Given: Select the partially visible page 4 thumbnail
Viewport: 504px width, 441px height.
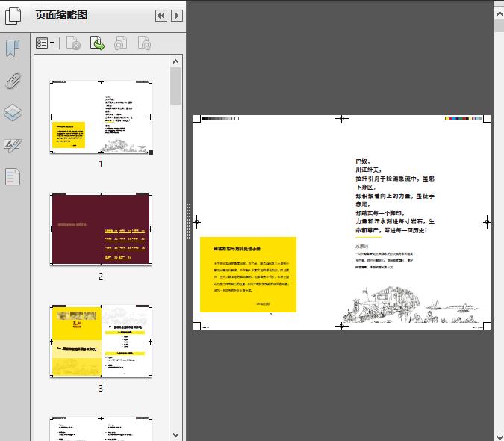Looking at the screenshot, I should coord(101,429).
